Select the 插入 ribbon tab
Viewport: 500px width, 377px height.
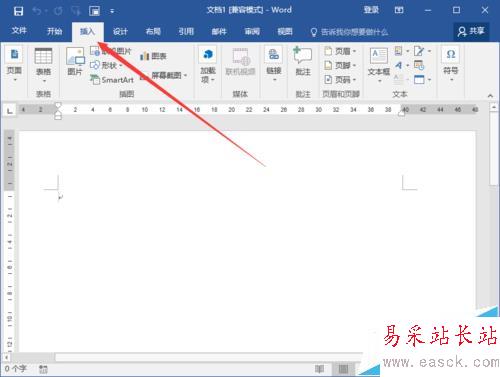click(x=88, y=31)
